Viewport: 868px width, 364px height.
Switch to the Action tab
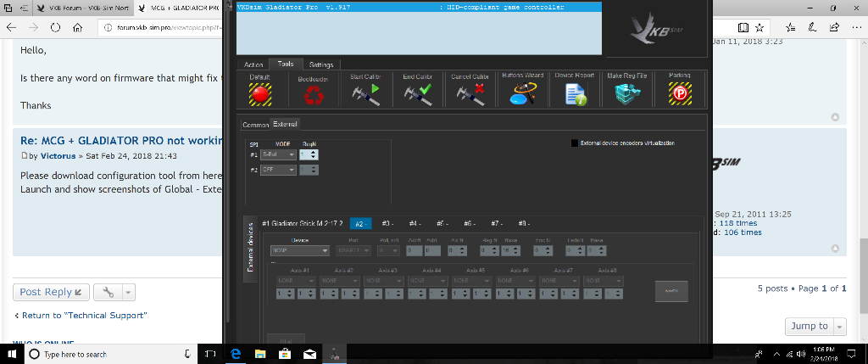[x=253, y=64]
